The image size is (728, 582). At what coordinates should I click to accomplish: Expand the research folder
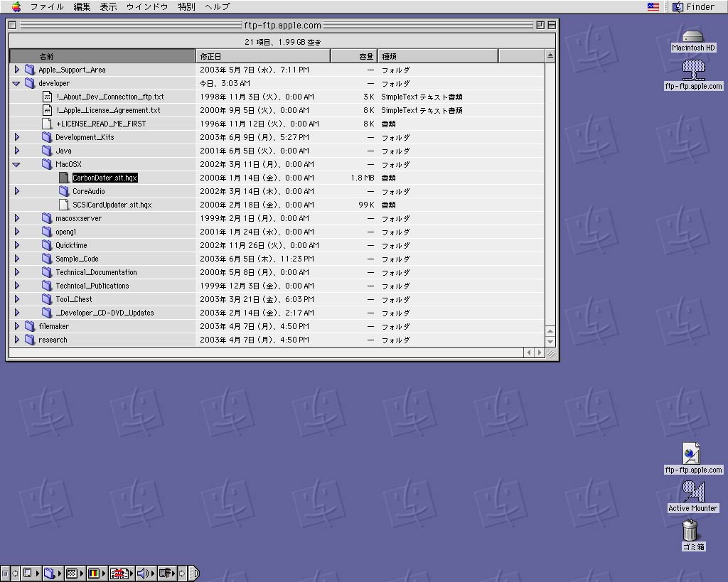pyautogui.click(x=17, y=339)
